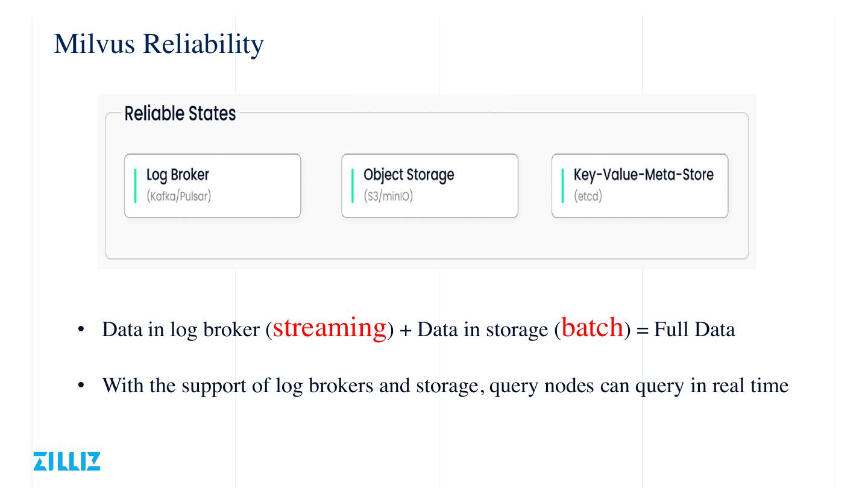The height and width of the screenshot is (488, 868).
Task: Click the first bullet point marker
Action: click(81, 330)
